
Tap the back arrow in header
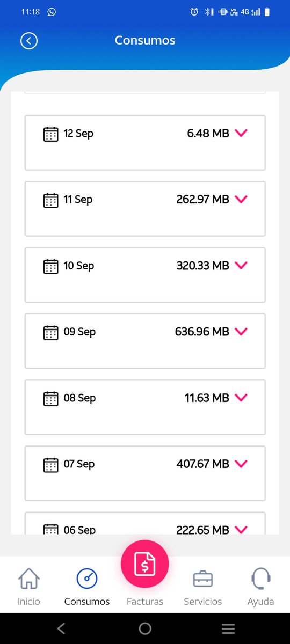pyautogui.click(x=29, y=41)
